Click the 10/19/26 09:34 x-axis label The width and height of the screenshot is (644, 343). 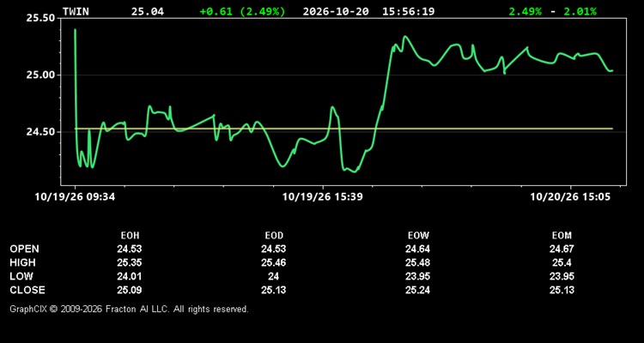(x=76, y=197)
